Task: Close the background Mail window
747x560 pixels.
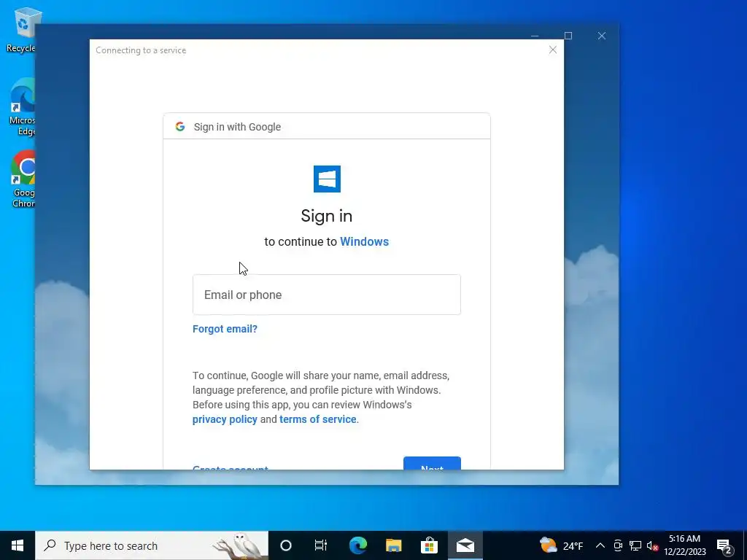Action: [602, 36]
